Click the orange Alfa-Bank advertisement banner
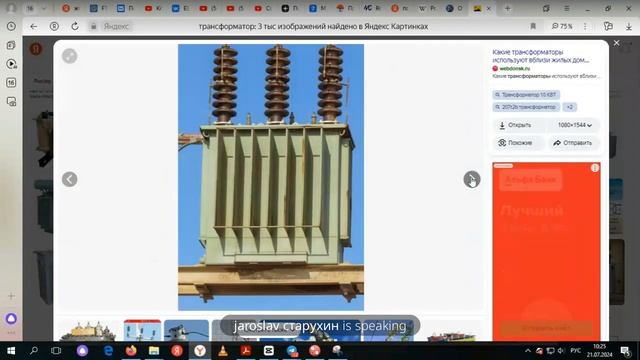The image size is (640, 360). point(546,251)
